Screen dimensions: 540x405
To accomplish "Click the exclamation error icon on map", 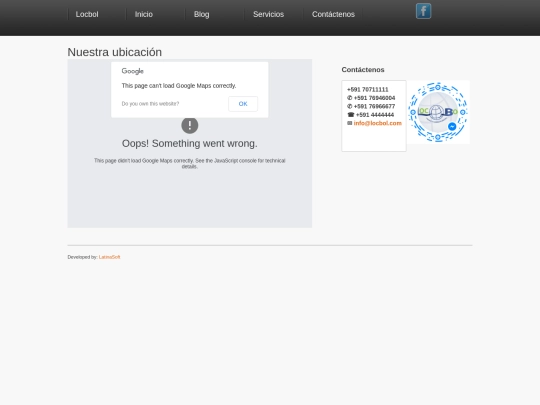I will (190, 125).
